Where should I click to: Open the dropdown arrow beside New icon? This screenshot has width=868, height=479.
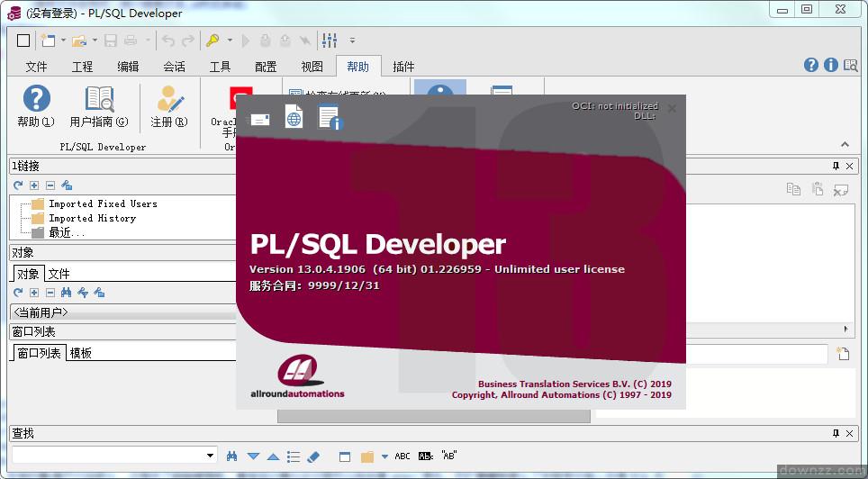(x=63, y=41)
